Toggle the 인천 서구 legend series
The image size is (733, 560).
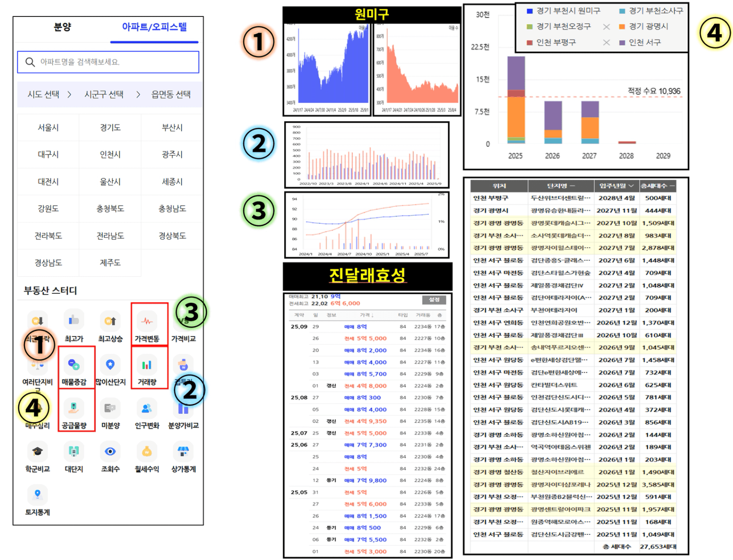tap(640, 42)
